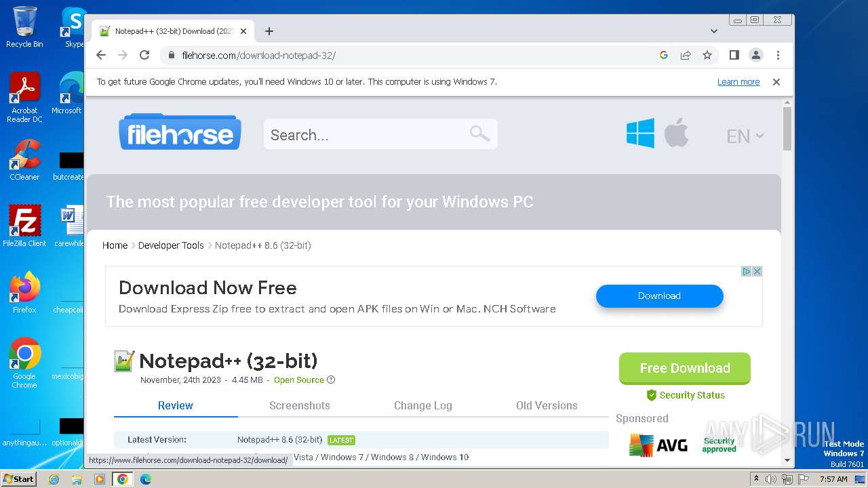Screen dimensions: 868x488
Task: Close the Notepad++ download tab
Action: pos(243,31)
